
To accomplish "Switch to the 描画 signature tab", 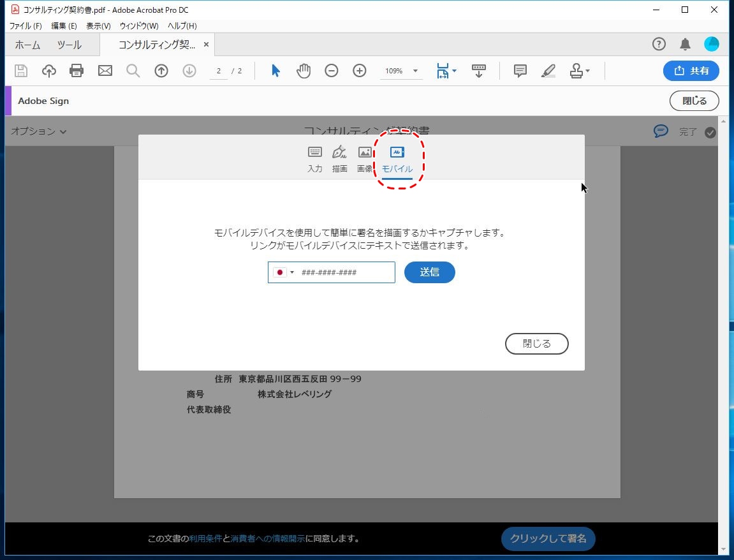I will click(x=339, y=159).
